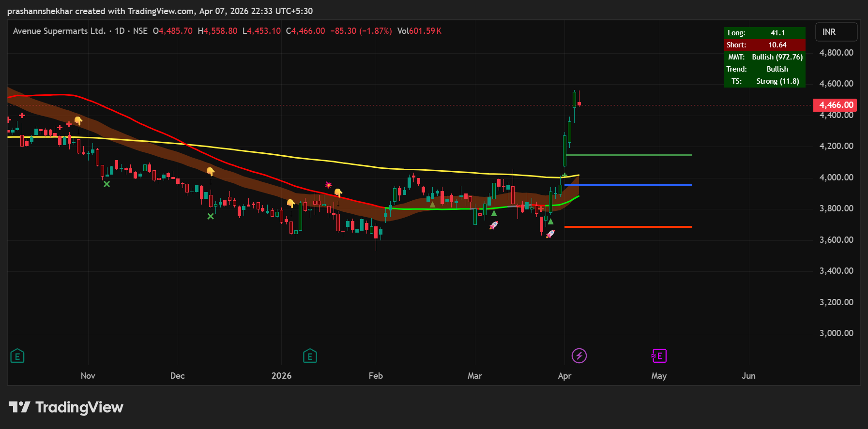The width and height of the screenshot is (868, 429).
Task: Click the TradingView logo link
Action: 66,407
